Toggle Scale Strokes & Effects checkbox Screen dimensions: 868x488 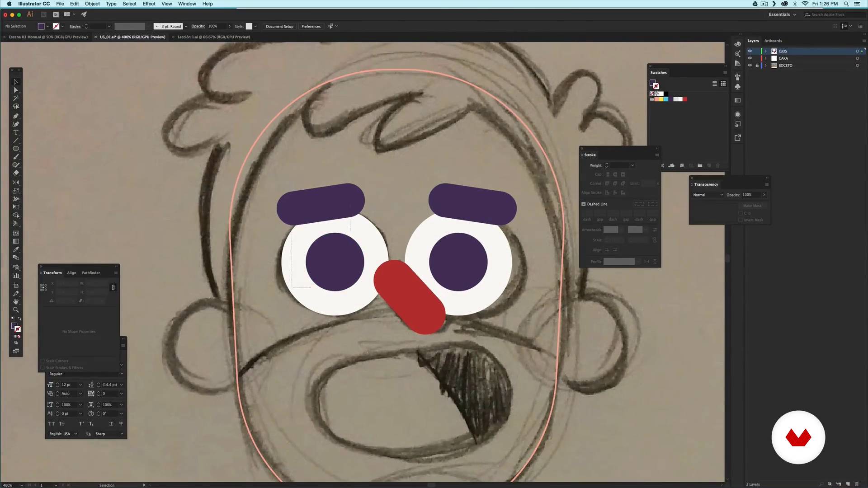coord(42,368)
